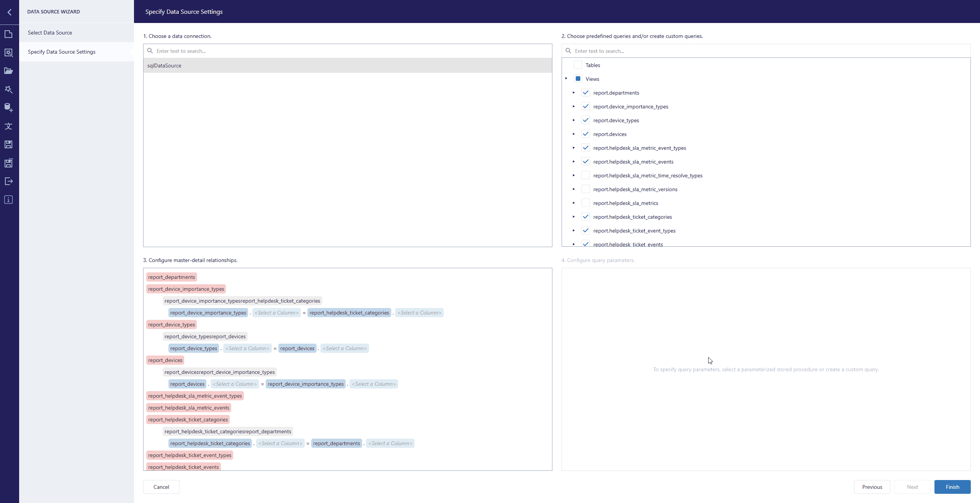Open the folder icon in the sidebar
The height and width of the screenshot is (503, 980).
click(x=8, y=71)
